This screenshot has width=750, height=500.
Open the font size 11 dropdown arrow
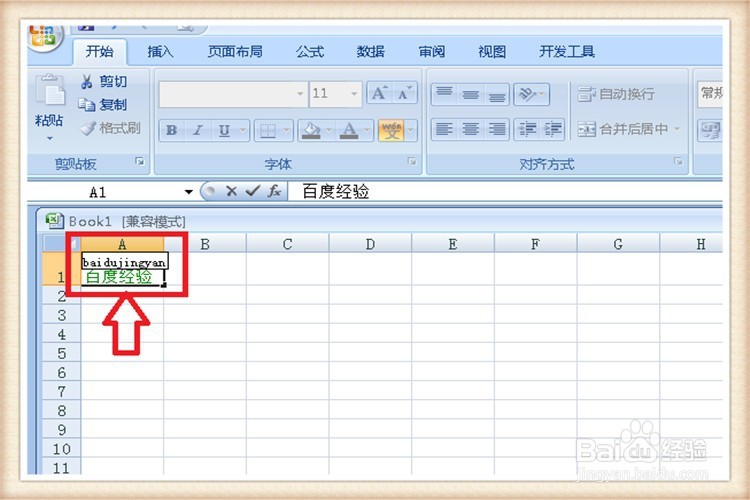pos(354,94)
